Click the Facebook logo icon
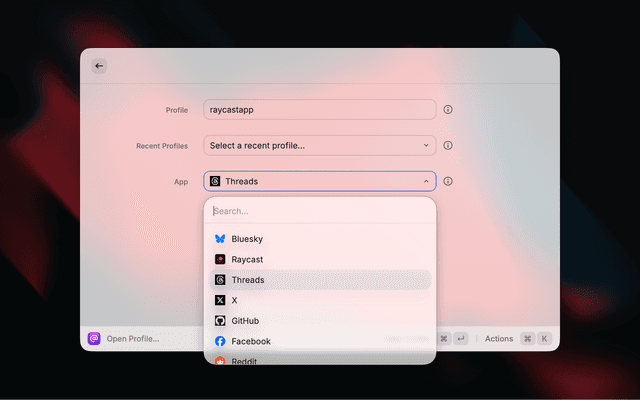Screen dimensions: 640x400 [220, 341]
